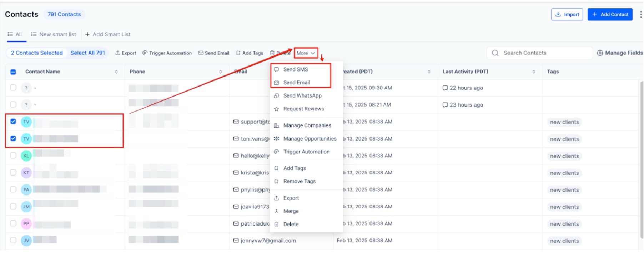
Task: Toggle the select-all header checkbox
Action: 13,72
